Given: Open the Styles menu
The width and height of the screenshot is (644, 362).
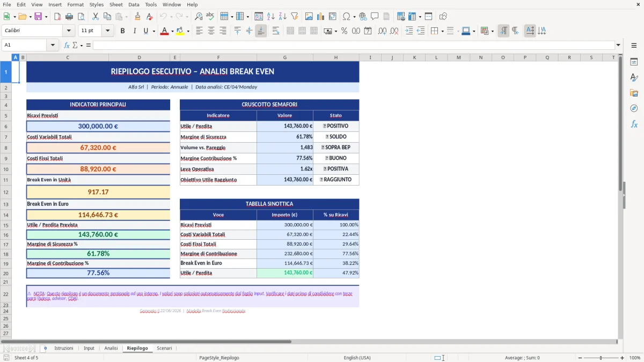Looking at the screenshot, I should (x=97, y=4).
